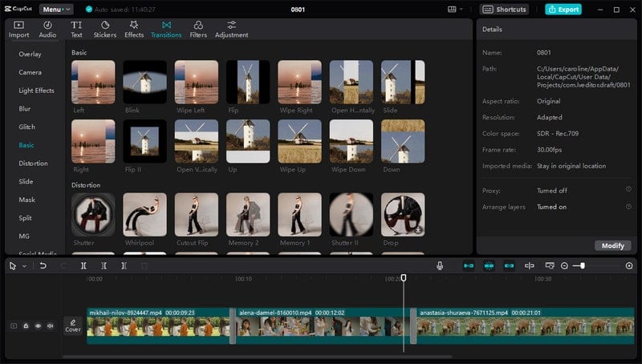
Task: Select the Light Effects category
Action: click(36, 91)
